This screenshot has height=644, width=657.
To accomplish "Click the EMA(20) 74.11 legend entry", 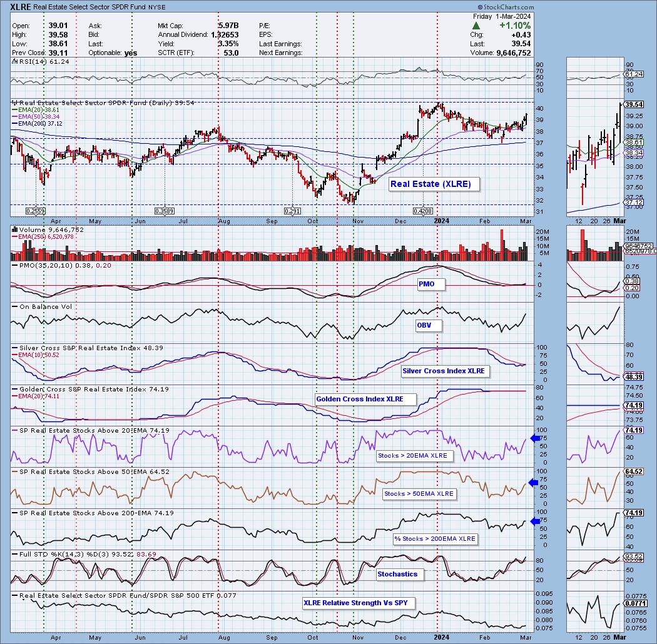I will pyautogui.click(x=36, y=396).
